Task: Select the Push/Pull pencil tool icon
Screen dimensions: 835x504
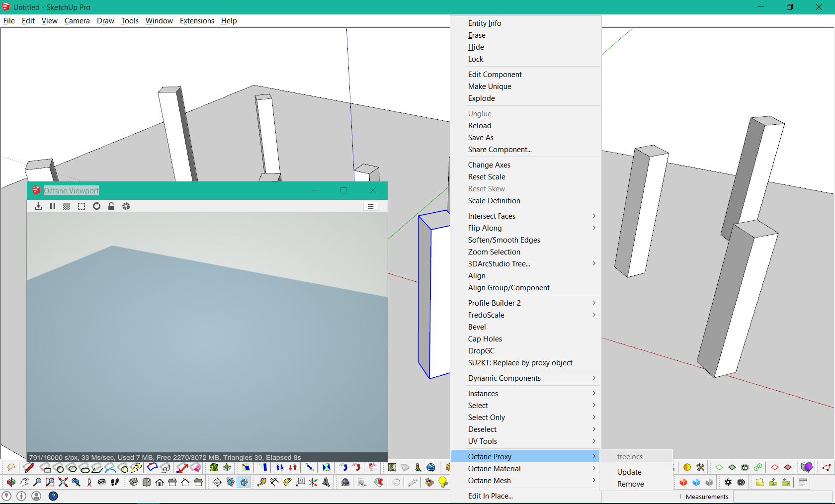Action: pyautogui.click(x=29, y=468)
